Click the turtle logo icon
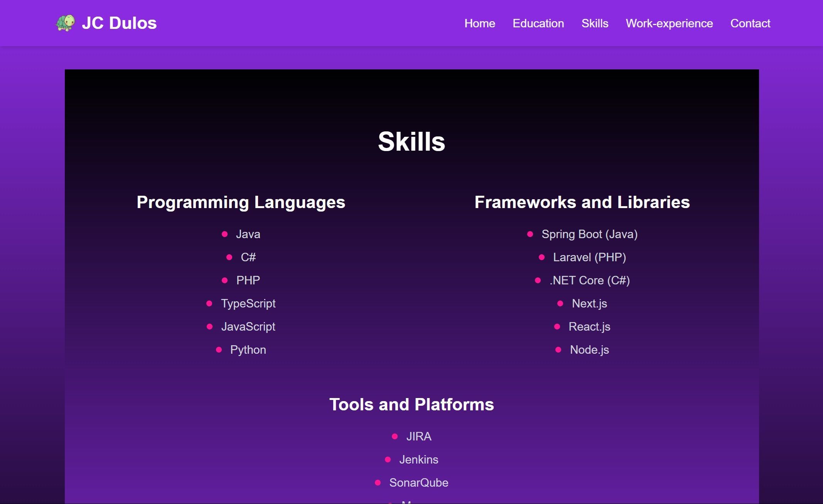This screenshot has width=823, height=504. 65,23
